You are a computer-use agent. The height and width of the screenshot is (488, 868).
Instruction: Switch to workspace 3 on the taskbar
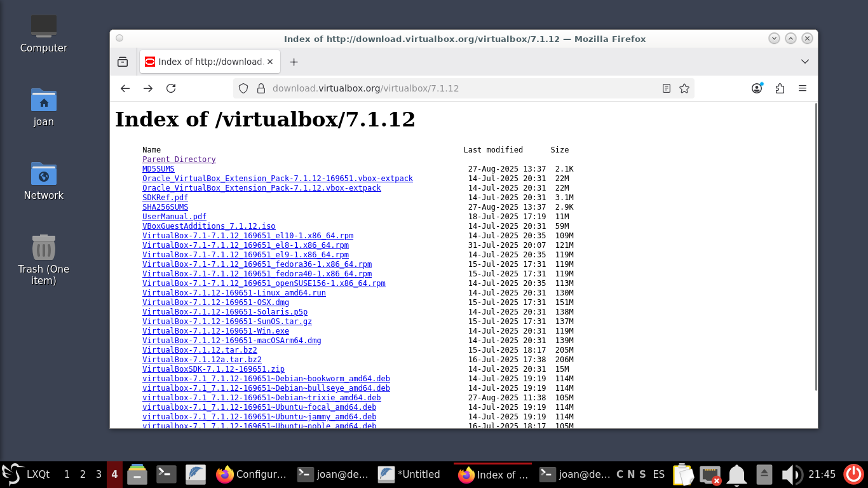point(98,474)
